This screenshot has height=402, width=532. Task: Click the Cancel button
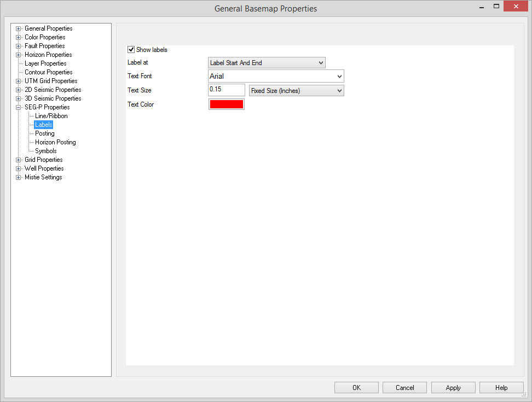point(404,388)
